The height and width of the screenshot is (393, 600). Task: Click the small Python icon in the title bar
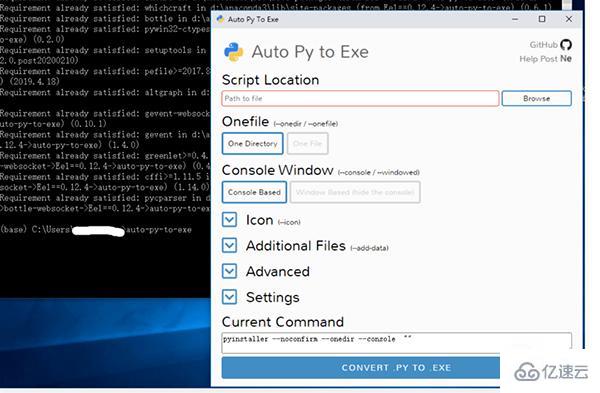[x=220, y=19]
